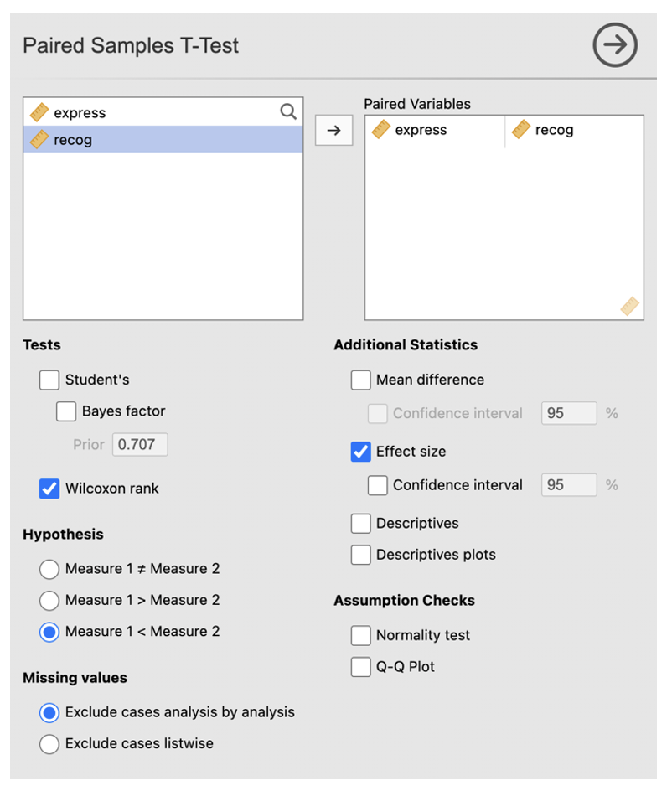The image size is (672, 791).
Task: Choose Exclude cases listwise option
Action: tap(49, 743)
